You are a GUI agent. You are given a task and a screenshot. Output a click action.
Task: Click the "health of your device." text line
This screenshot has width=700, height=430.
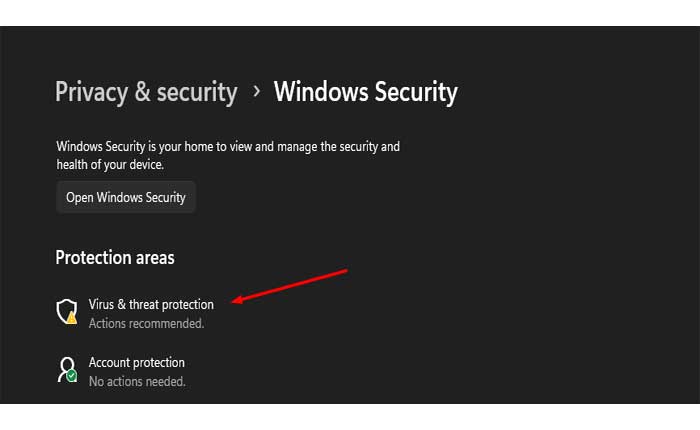pyautogui.click(x=110, y=164)
